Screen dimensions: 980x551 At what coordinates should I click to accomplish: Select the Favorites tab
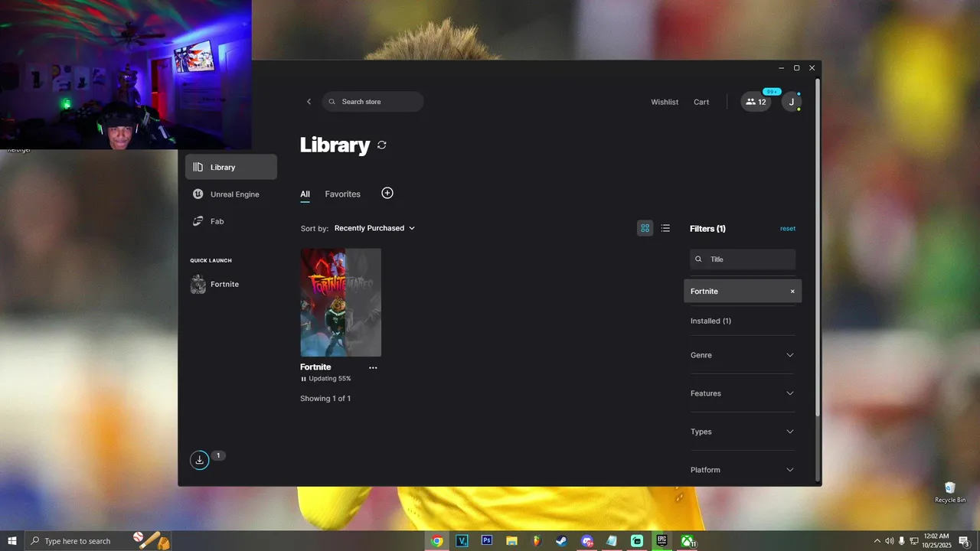[342, 194]
